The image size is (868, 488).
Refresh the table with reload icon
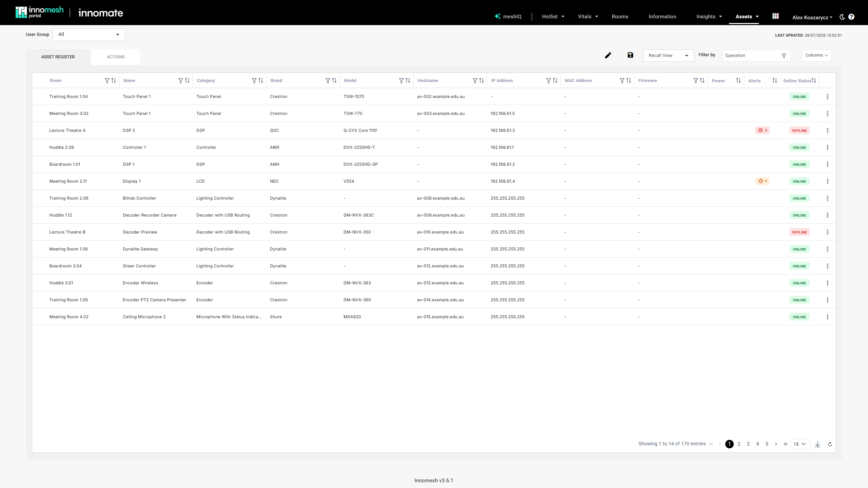(x=830, y=444)
